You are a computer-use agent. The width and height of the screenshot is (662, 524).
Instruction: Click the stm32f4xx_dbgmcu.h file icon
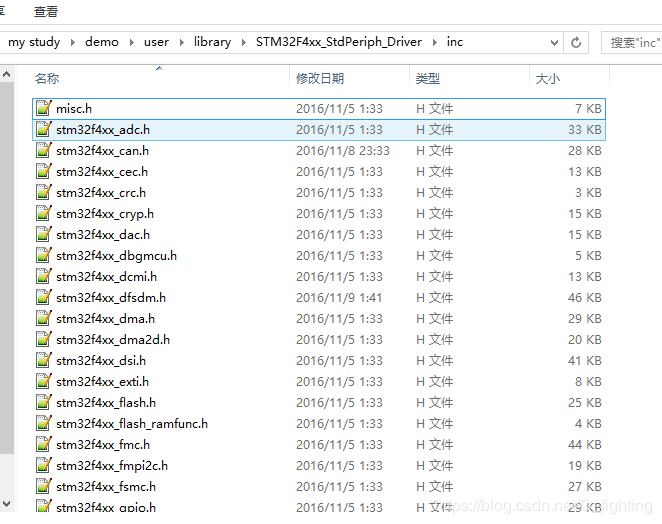(43, 256)
